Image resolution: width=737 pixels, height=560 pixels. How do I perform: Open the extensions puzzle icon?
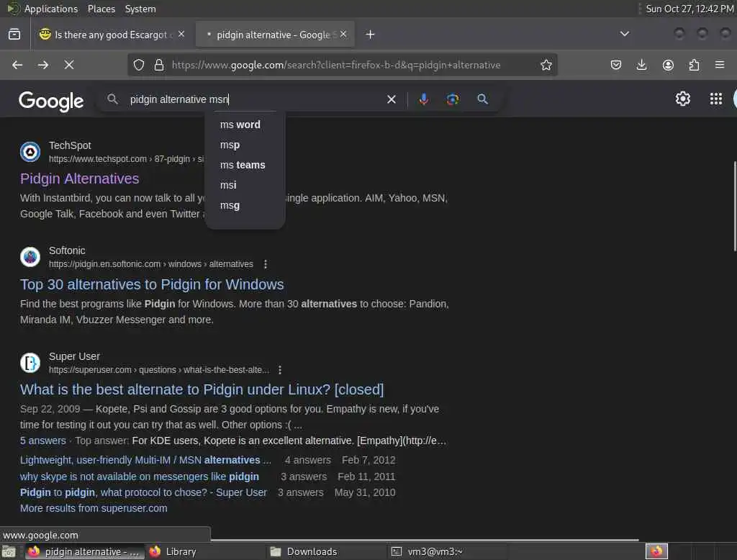tap(694, 65)
